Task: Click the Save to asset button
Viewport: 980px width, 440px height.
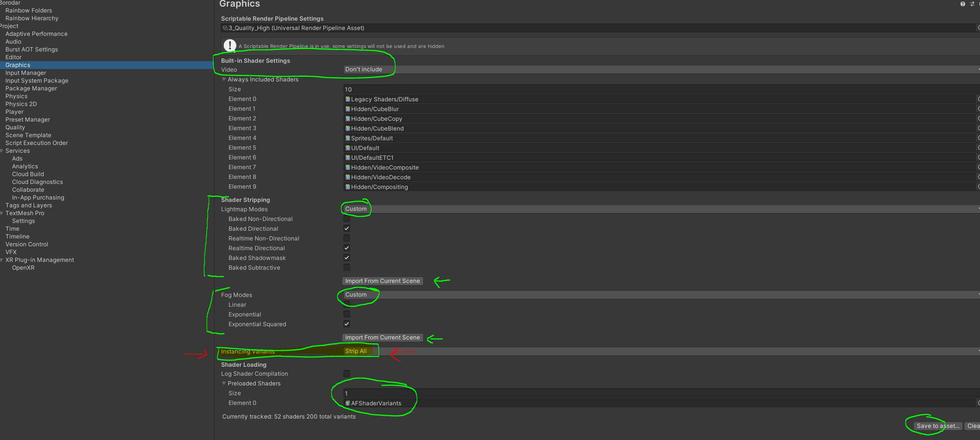Action: click(x=938, y=426)
